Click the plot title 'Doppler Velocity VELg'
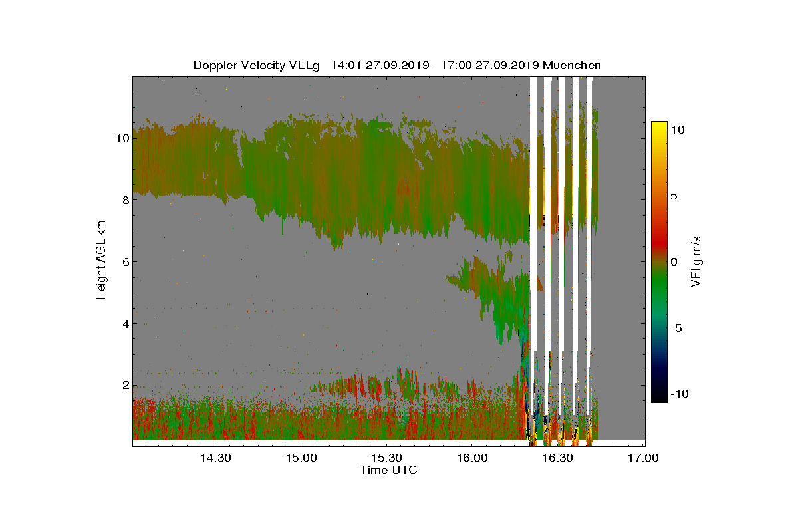798x532 pixels. (257, 65)
